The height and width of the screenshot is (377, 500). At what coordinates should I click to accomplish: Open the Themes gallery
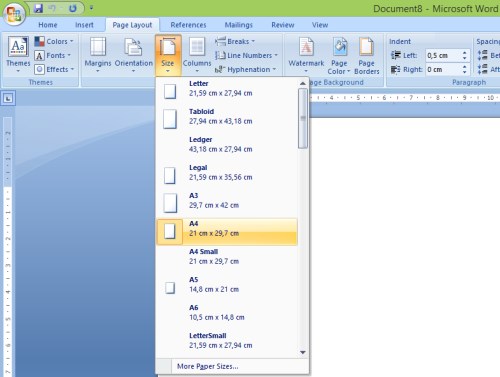(x=18, y=55)
